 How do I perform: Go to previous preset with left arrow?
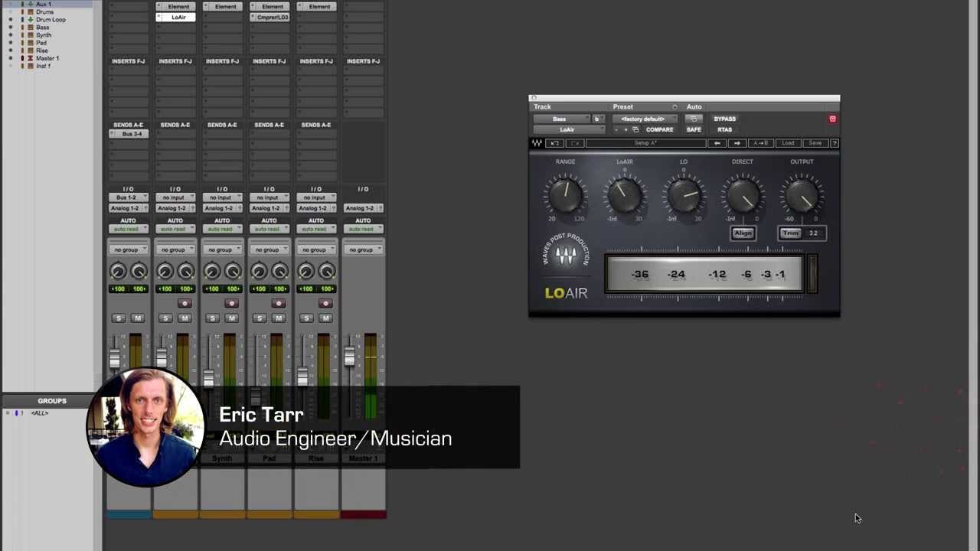click(x=717, y=143)
